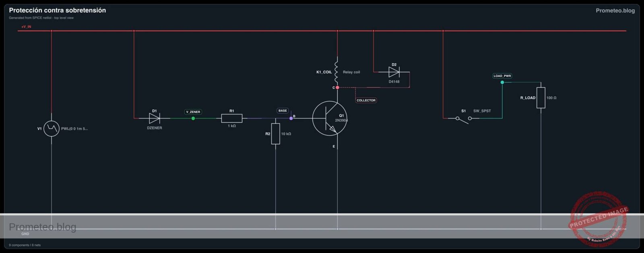Viewport: 644px width, 253px height.
Task: Click the V1 voltage source symbol
Action: [52, 129]
